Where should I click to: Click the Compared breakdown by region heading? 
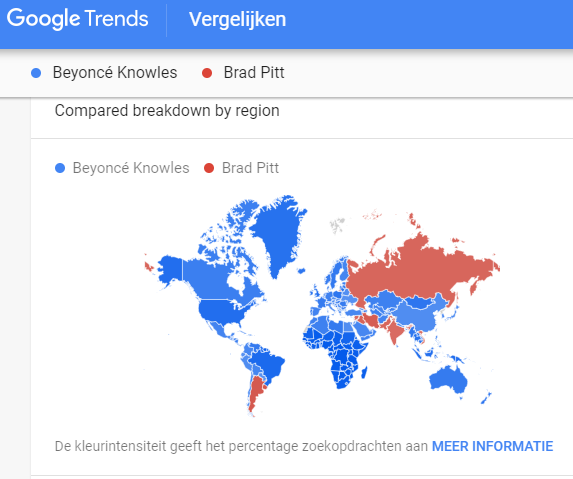tap(167, 110)
